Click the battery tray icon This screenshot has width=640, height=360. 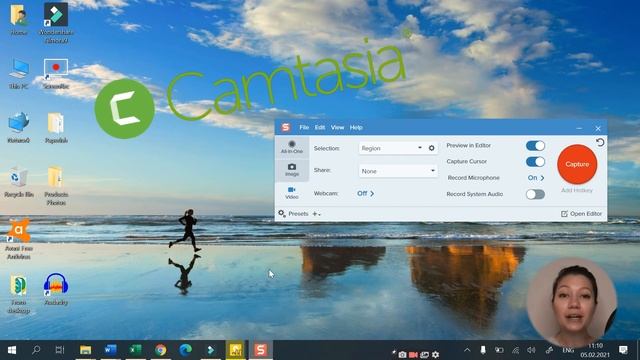(499, 350)
